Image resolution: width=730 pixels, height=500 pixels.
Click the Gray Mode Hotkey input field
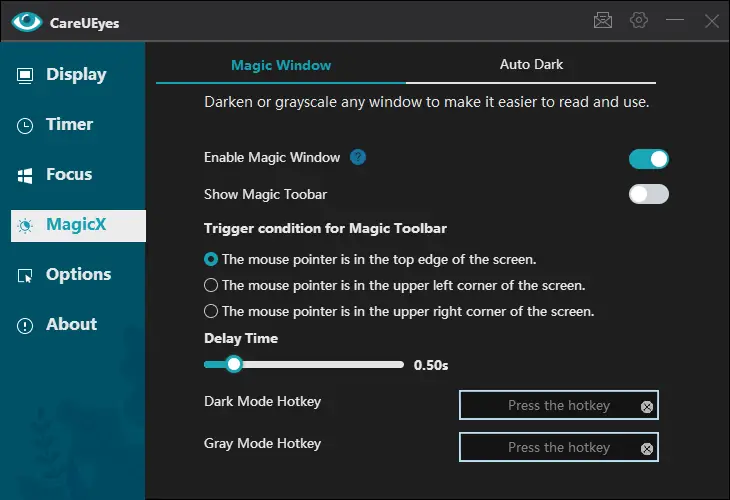558,447
